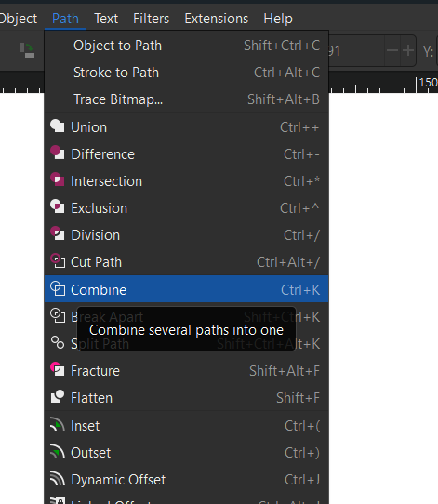Increase value with the plus stepper
Screen dimensions: 438x504
408,50
